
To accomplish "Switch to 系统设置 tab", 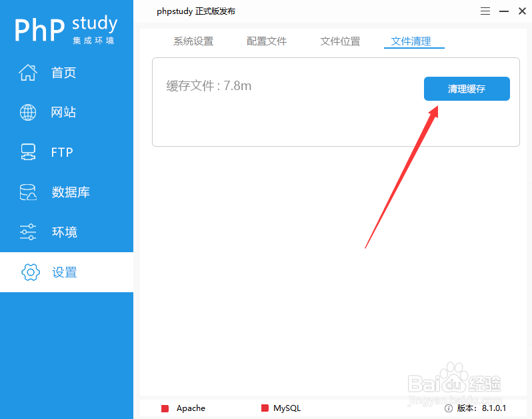I will pos(193,41).
